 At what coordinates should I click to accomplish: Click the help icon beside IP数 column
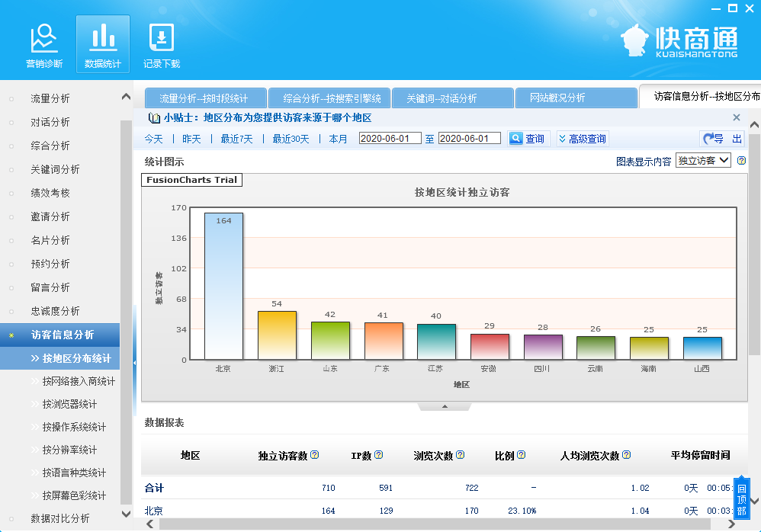(x=379, y=455)
